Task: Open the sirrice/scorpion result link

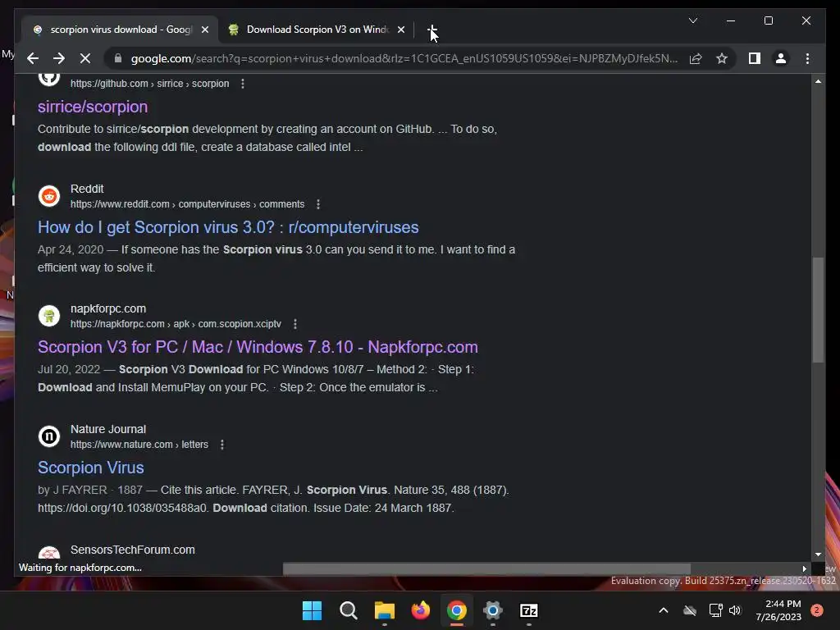Action: point(93,107)
